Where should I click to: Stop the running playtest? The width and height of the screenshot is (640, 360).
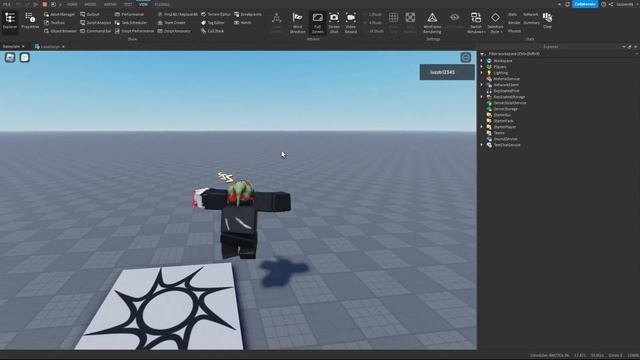pyautogui.click(x=44, y=4)
